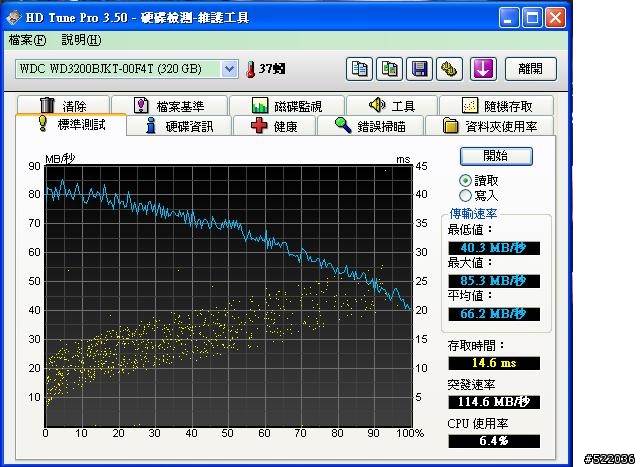Switch to the 資料夾使用率 folder usage tab
Screen dimensions: 640x467
pos(490,126)
